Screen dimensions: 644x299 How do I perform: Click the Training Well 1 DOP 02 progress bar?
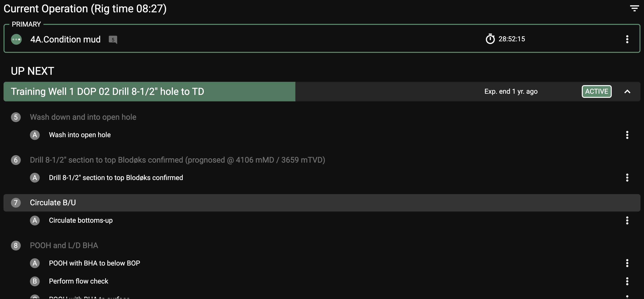[x=149, y=92]
